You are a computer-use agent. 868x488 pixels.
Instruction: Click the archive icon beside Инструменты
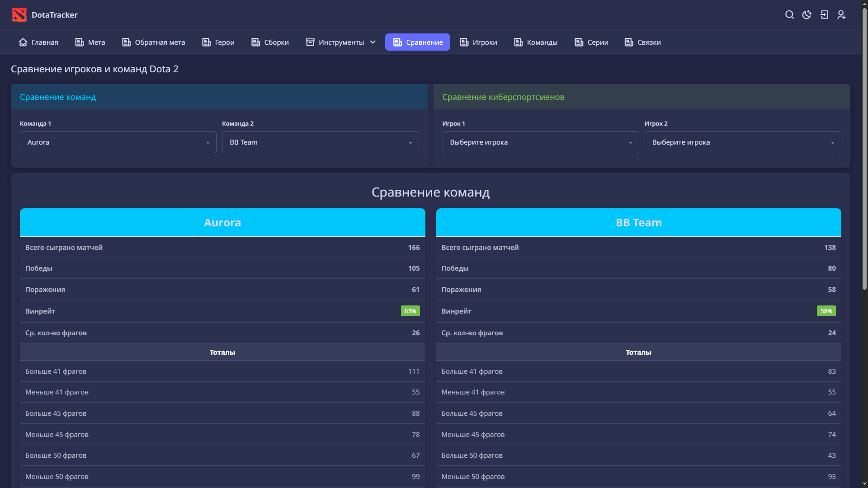pyautogui.click(x=310, y=42)
